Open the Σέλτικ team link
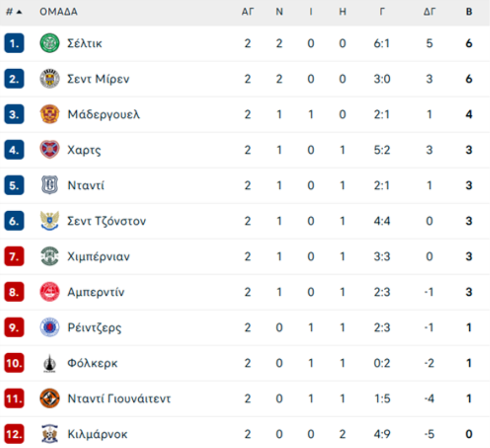Screen dimensions: 490x448 85,44
